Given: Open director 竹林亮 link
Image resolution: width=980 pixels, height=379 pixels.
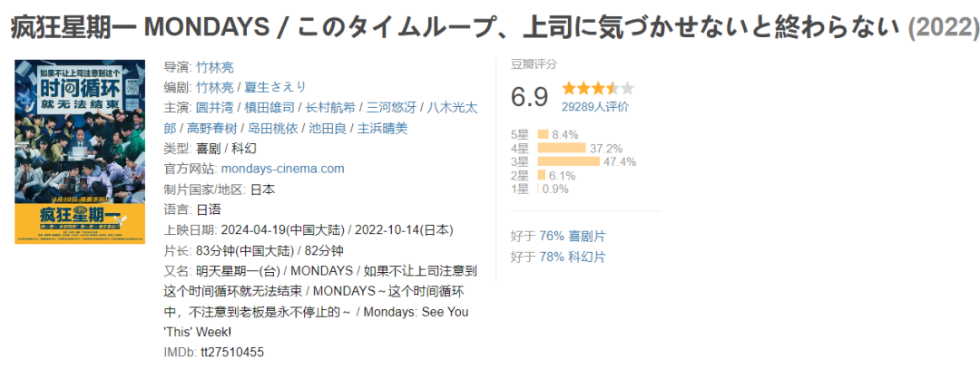Looking at the screenshot, I should tap(215, 67).
